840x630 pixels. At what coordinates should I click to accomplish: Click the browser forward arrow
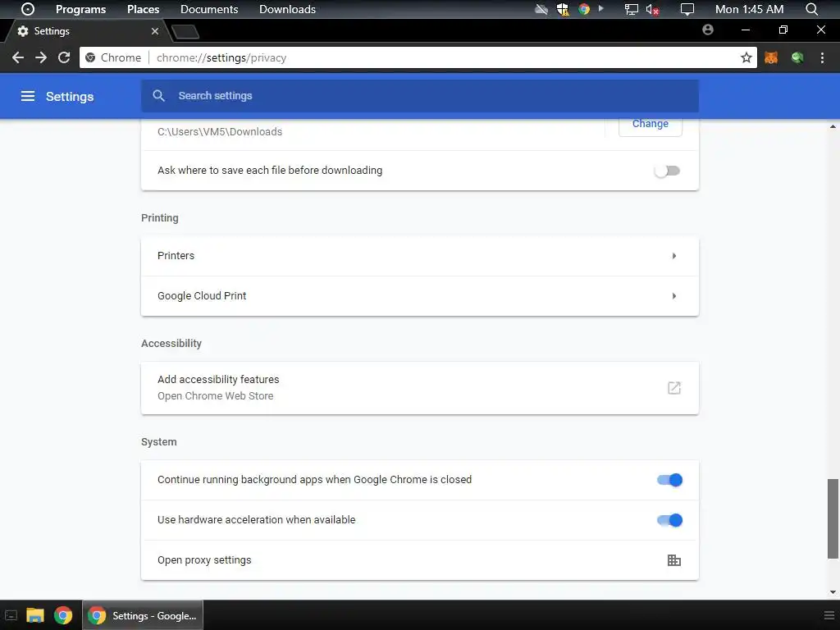41,57
